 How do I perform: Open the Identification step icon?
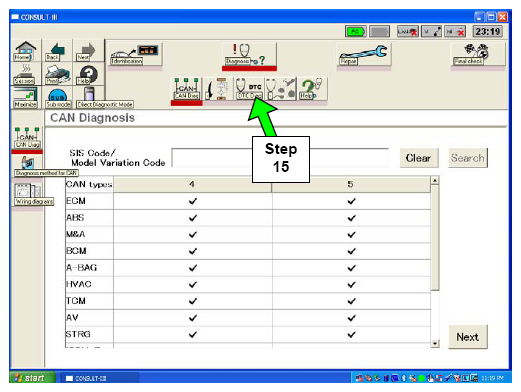134,54
